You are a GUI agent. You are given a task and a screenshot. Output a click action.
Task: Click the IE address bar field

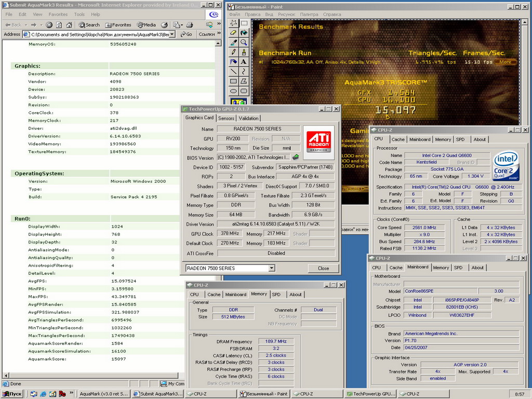tap(98, 34)
